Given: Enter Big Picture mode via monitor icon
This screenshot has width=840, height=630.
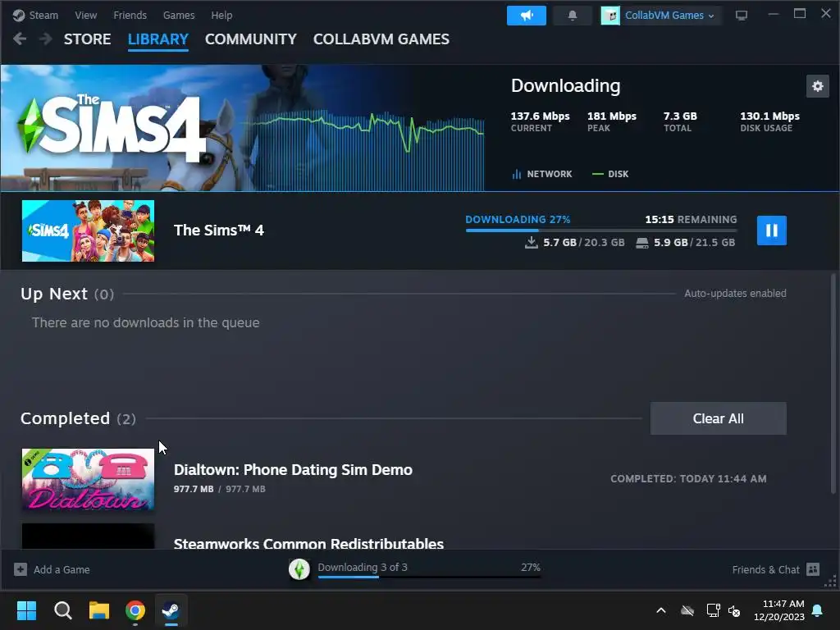Looking at the screenshot, I should [x=742, y=16].
